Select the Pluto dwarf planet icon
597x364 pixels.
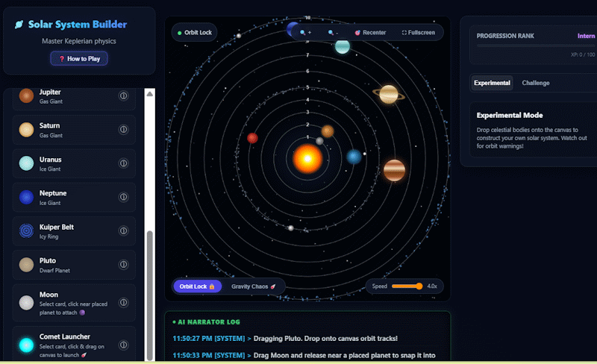click(x=26, y=265)
